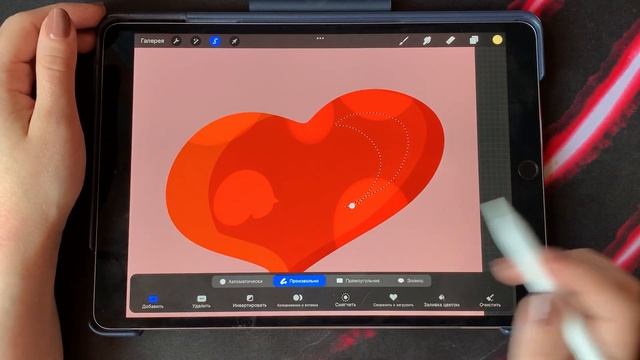Toggle Добавить (Add) selection option
The image size is (640, 360).
click(x=153, y=302)
